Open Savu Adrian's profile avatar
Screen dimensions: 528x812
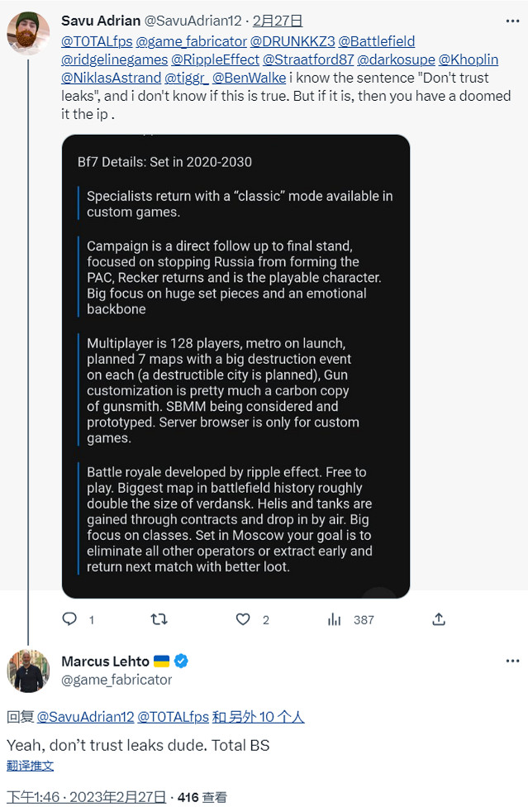tap(28, 34)
